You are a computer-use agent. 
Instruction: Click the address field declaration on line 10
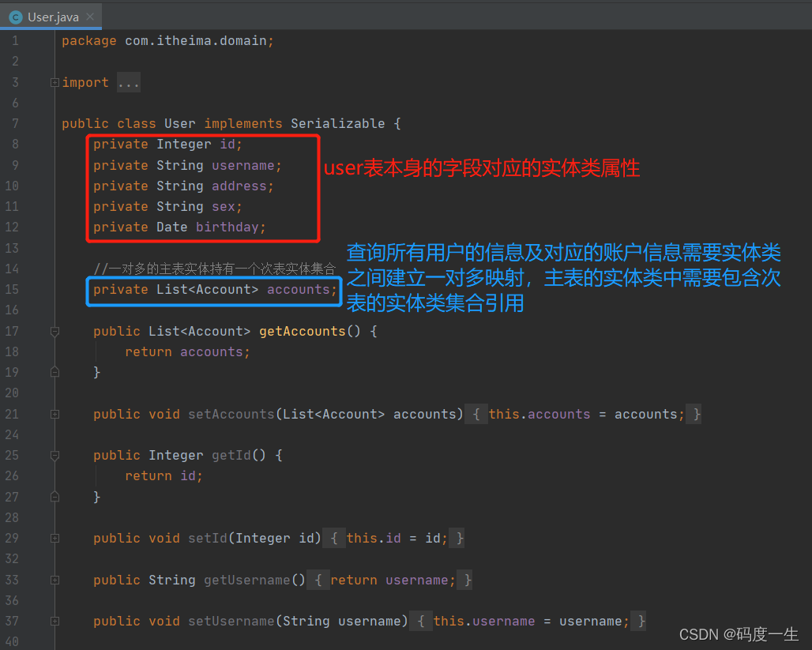pyautogui.click(x=239, y=186)
